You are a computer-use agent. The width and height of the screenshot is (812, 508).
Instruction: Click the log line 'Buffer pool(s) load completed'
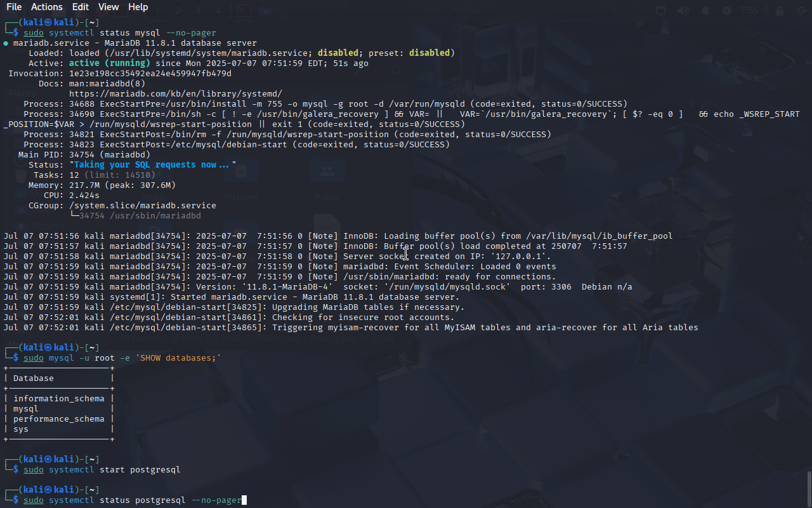pos(315,246)
